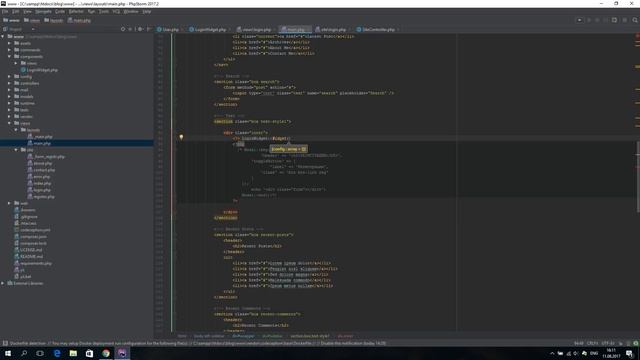The height and width of the screenshot is (360, 640).
Task: Select main.php in the layouts folder
Action: (39, 143)
